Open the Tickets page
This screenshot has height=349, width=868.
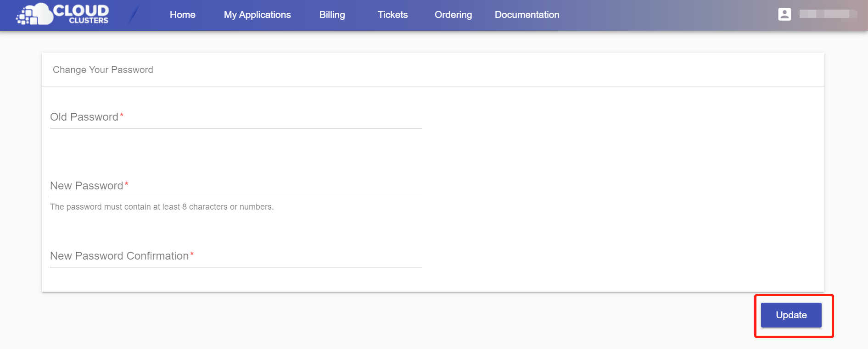coord(392,15)
